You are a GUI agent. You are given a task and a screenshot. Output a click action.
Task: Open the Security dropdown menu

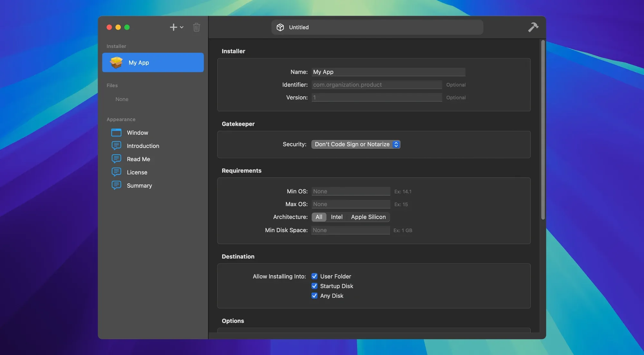[x=355, y=144]
